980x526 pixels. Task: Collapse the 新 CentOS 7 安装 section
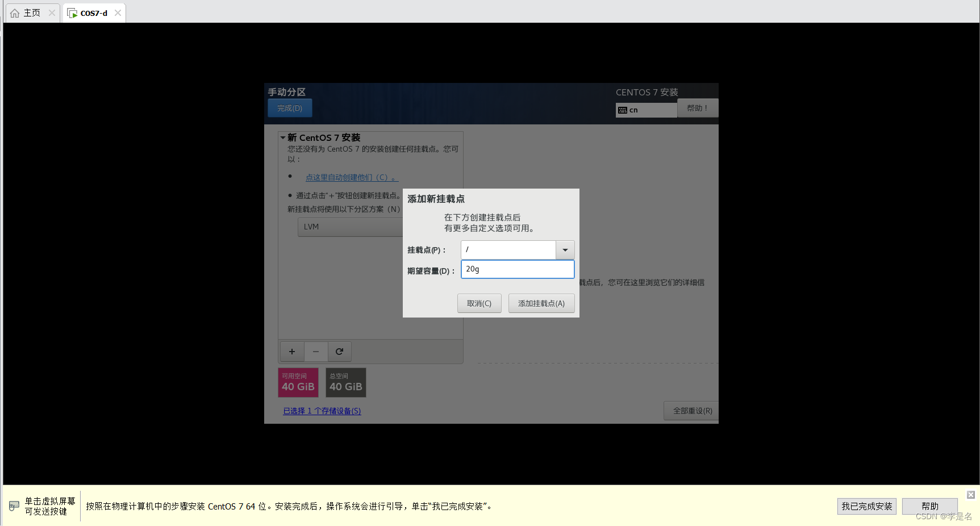tap(283, 137)
